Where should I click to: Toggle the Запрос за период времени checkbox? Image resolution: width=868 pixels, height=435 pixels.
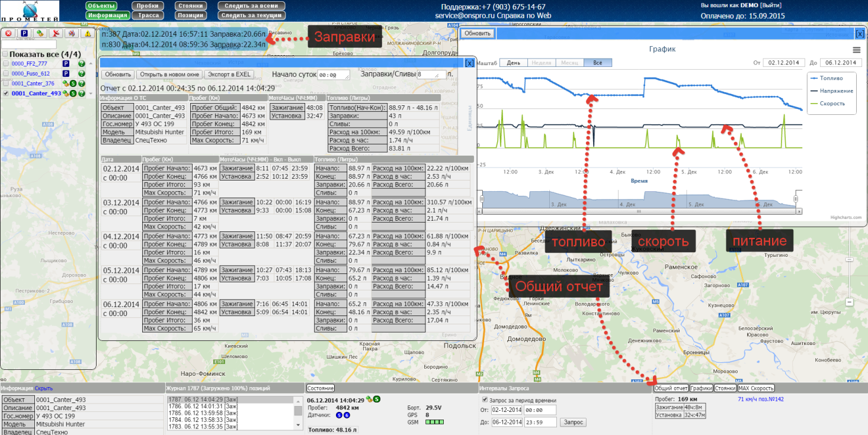(x=485, y=400)
